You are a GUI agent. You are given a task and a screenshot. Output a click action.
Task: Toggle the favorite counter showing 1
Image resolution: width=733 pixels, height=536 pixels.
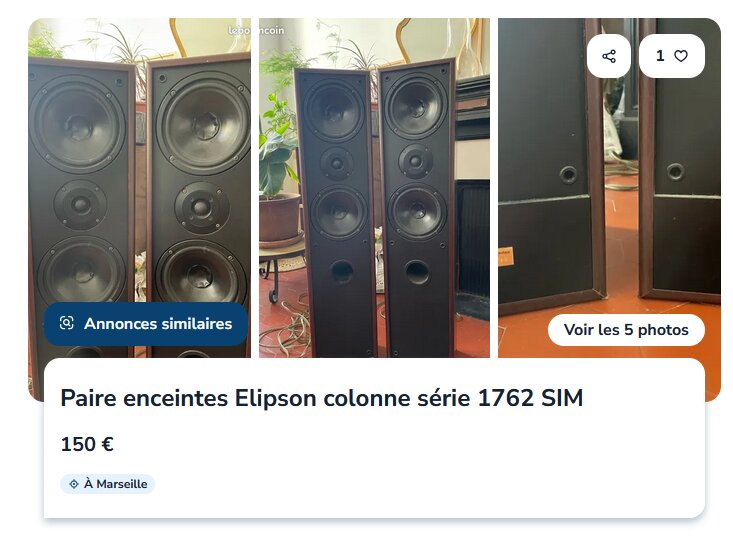point(672,56)
